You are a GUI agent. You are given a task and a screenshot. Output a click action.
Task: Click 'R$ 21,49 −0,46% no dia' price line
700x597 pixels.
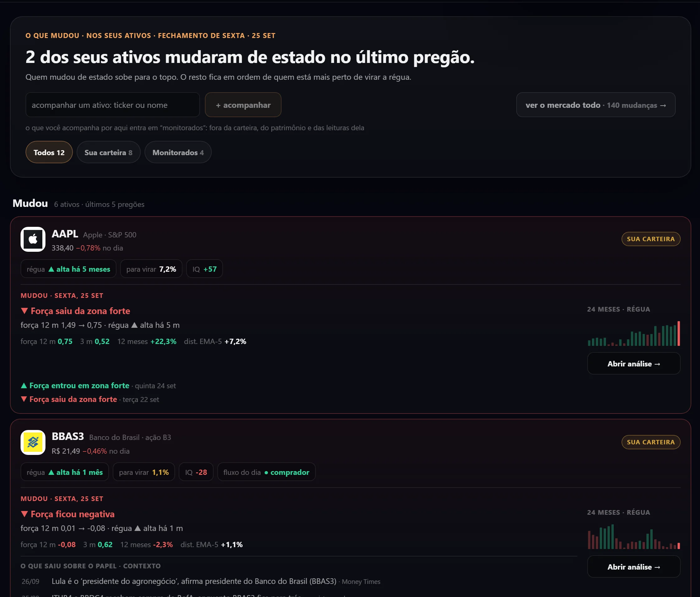click(91, 451)
